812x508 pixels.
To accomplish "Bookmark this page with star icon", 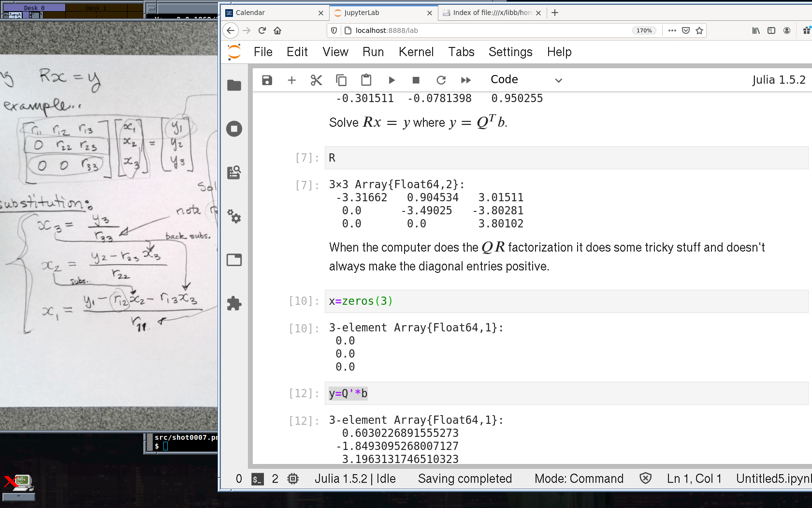I will point(699,30).
